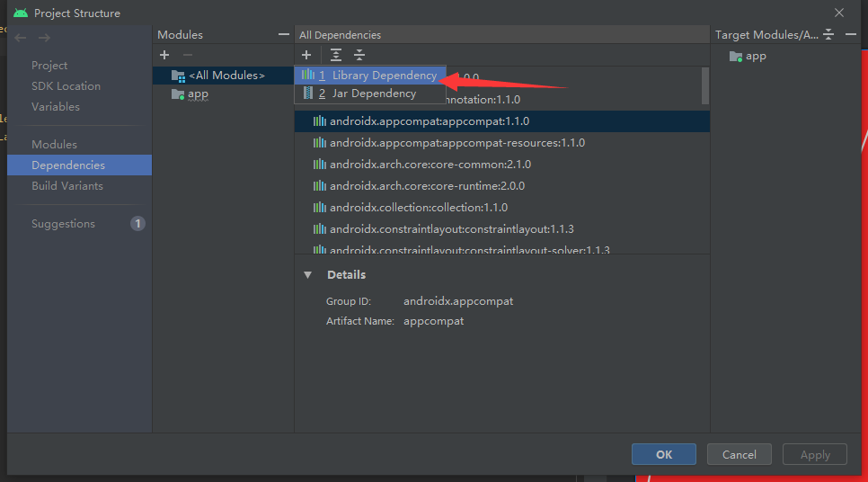The width and height of the screenshot is (868, 482).
Task: Click the Apply button
Action: pos(815,454)
